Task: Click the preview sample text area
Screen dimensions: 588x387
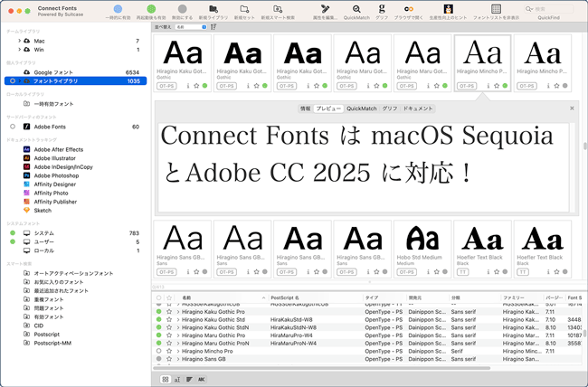Action: (363, 167)
